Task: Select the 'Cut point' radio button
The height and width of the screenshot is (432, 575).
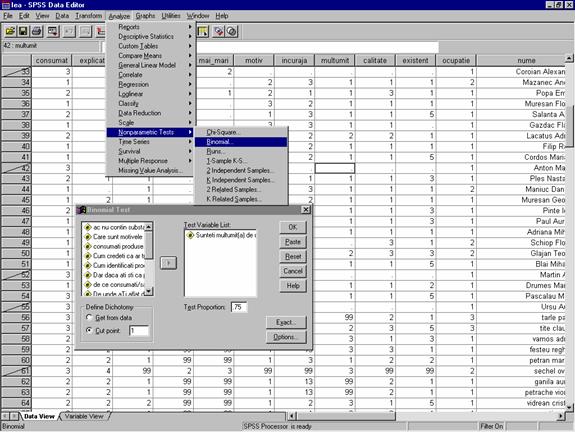Action: pos(89,330)
